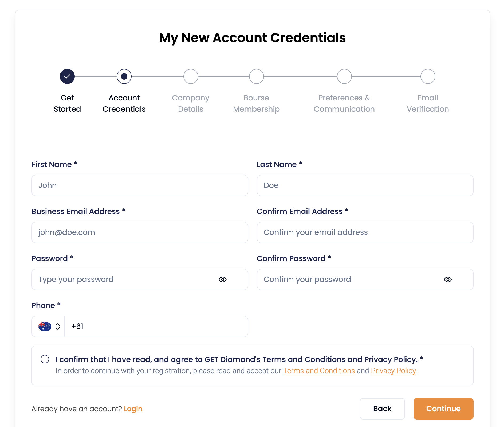
Task: Click the Company Details step circle
Action: click(191, 76)
